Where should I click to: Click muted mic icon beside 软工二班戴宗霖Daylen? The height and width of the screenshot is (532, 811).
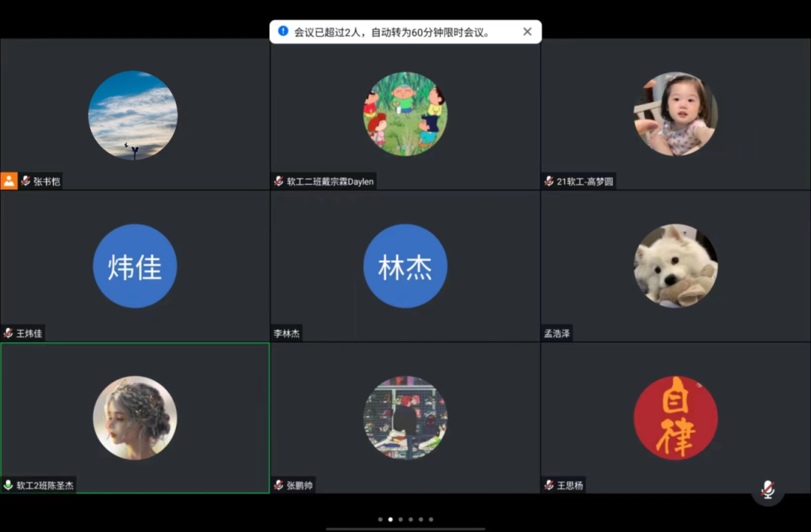point(279,181)
